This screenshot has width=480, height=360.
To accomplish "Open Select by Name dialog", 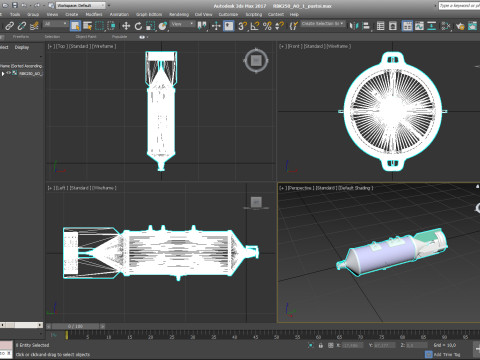I will (88, 26).
